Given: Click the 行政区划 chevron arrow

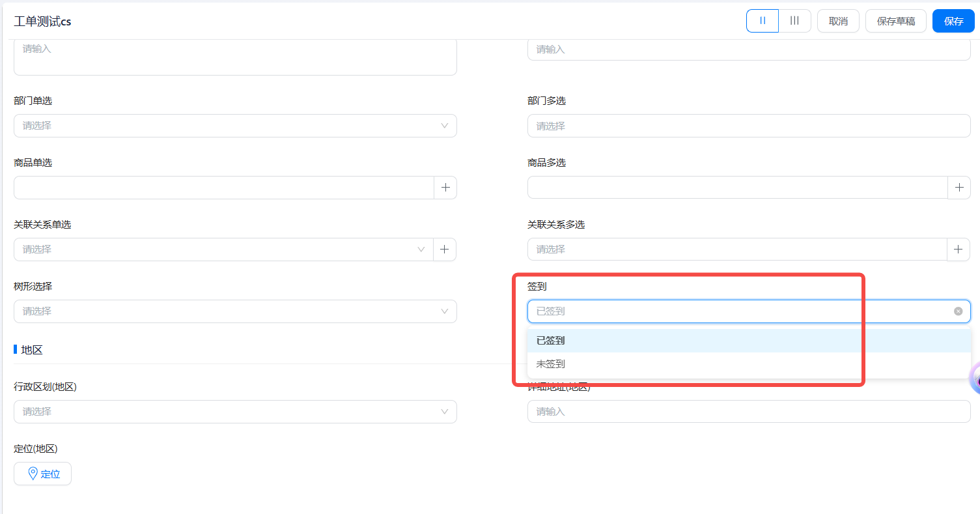Looking at the screenshot, I should click(x=445, y=412).
